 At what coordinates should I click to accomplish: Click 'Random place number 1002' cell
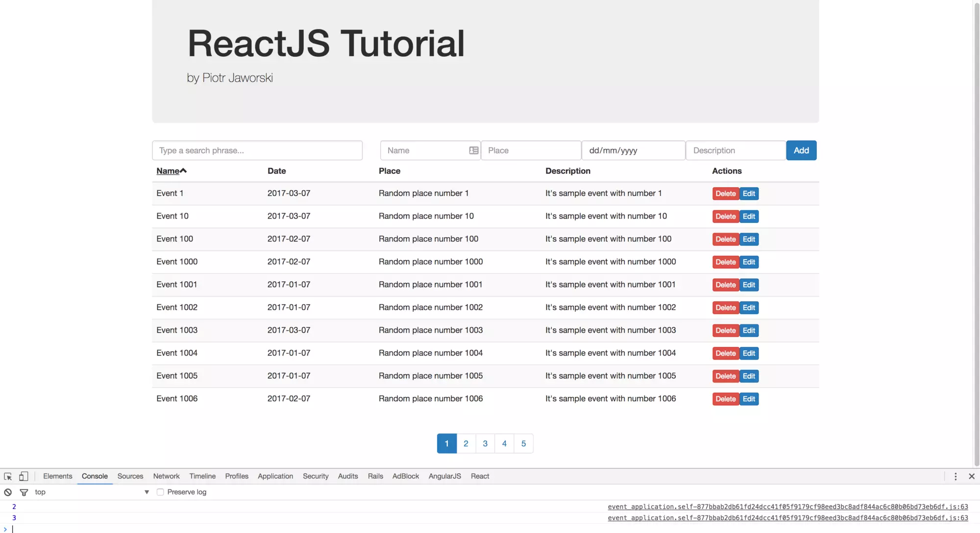[x=431, y=307]
